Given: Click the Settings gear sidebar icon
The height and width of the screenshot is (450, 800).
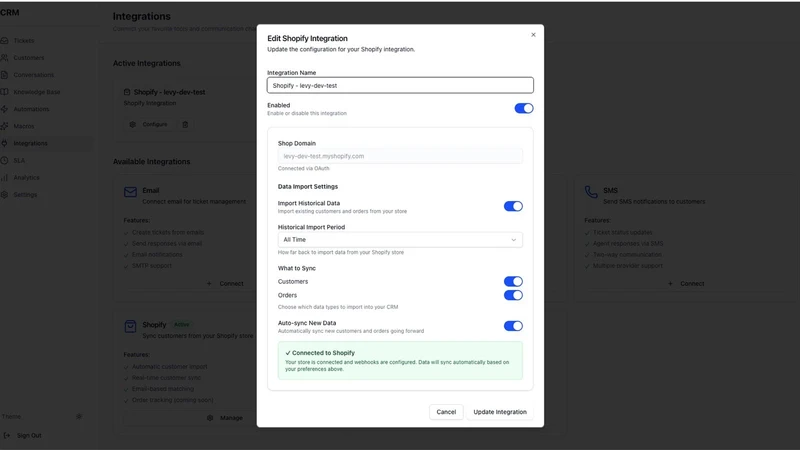Looking at the screenshot, I should 4,194.
